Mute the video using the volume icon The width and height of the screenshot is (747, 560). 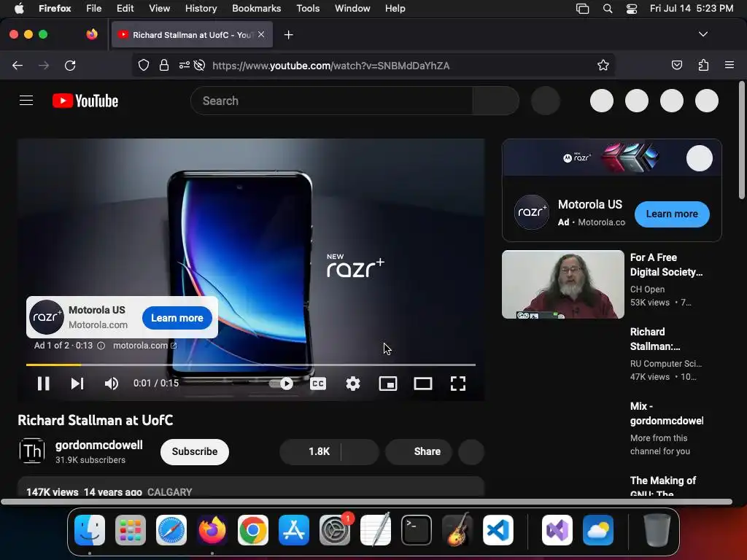pyautogui.click(x=112, y=384)
